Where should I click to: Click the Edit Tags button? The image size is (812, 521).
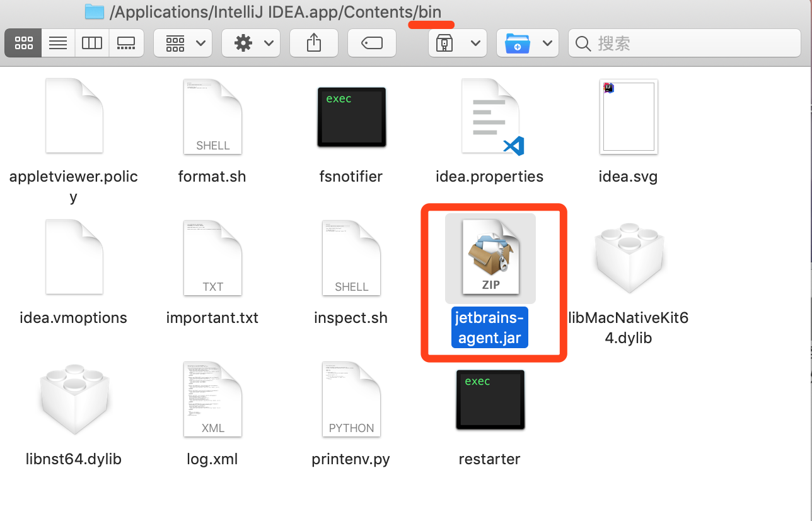[x=372, y=43]
